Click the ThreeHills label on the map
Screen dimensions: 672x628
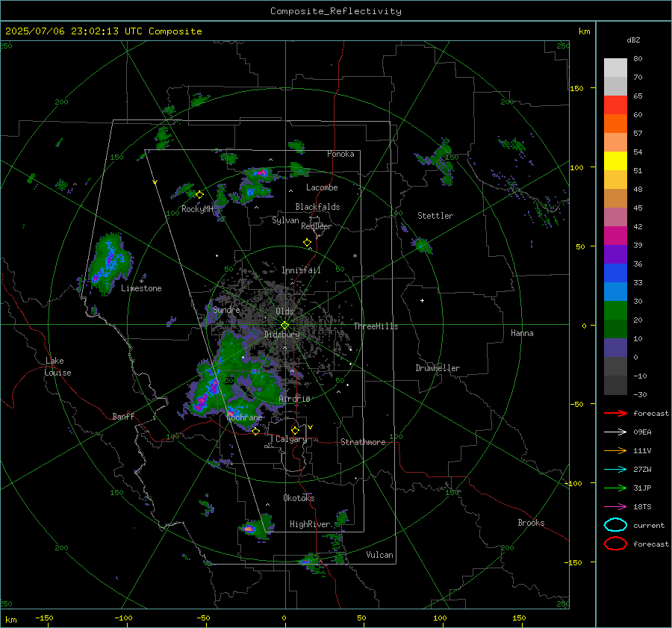point(376,326)
